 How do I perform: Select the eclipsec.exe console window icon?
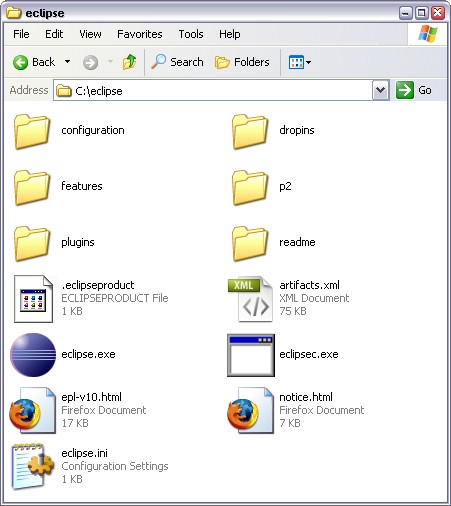pos(251,355)
